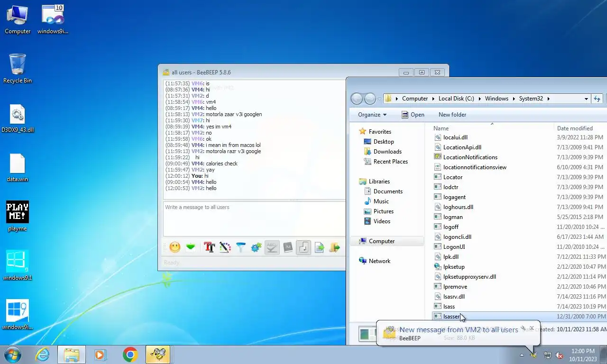The height and width of the screenshot is (364, 607).
Task: Select Network in the navigation pane
Action: pos(379,261)
